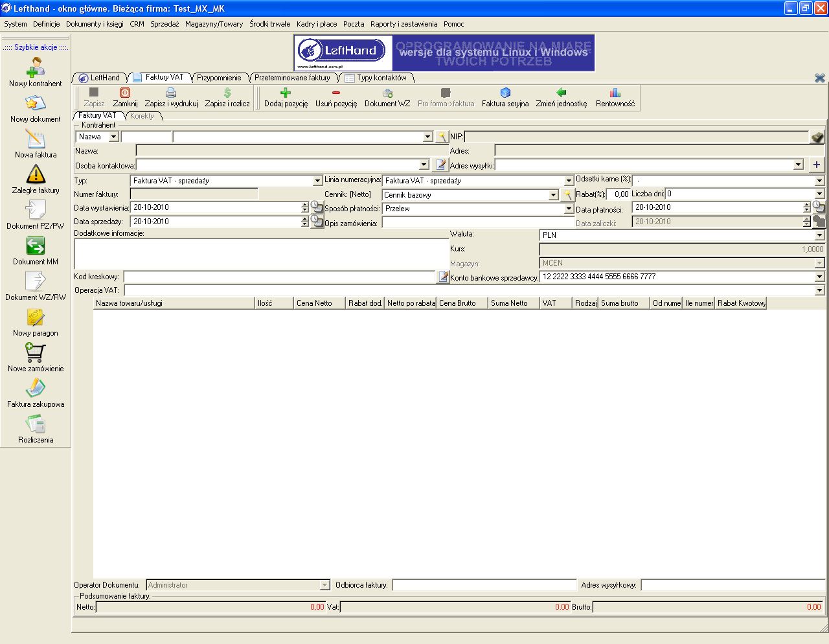Screen dimensions: 829x644
Task: Open Data płatności calendar icon
Action: coord(819,207)
